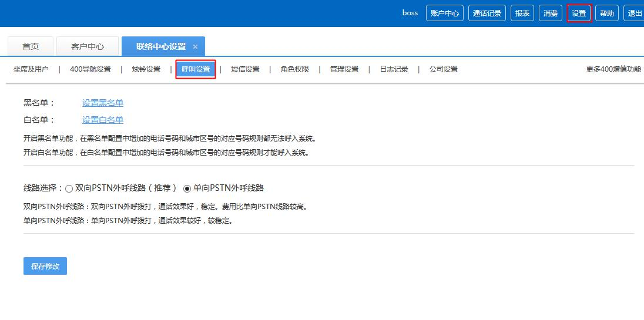Image resolution: width=644 pixels, height=320 pixels.
Task: Open the 坐席及用户 submenu
Action: (31, 69)
